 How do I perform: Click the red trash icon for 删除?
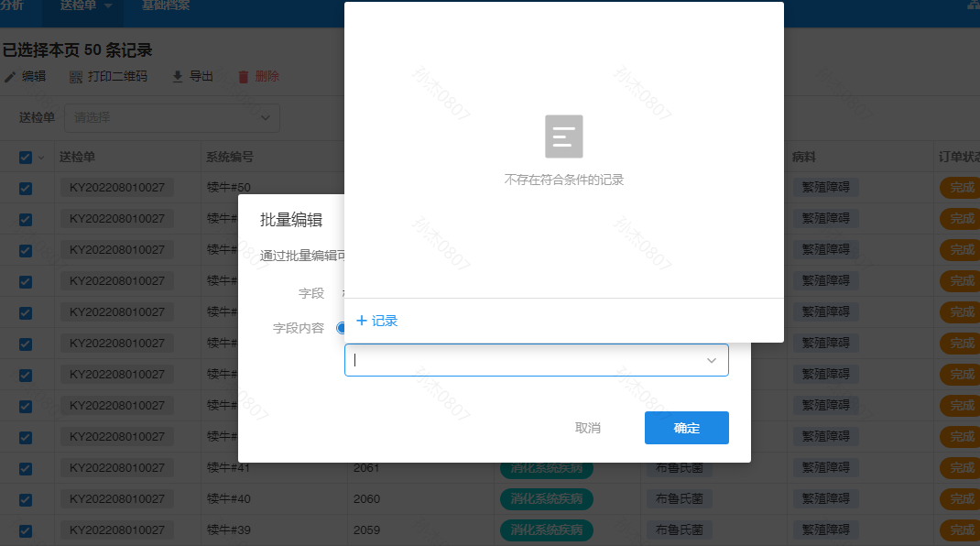244,77
